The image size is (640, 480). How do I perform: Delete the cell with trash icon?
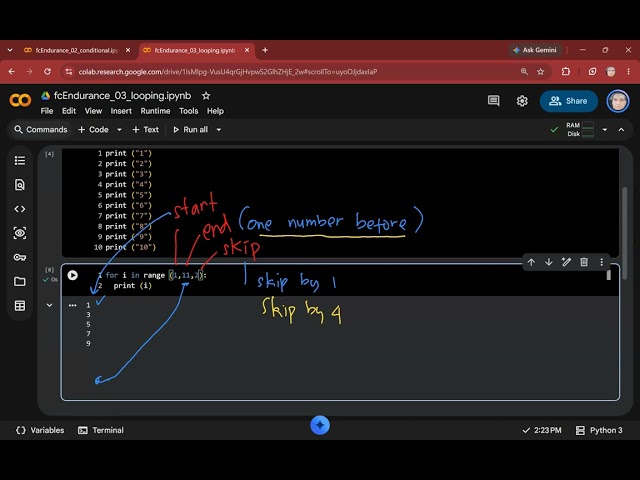(584, 262)
